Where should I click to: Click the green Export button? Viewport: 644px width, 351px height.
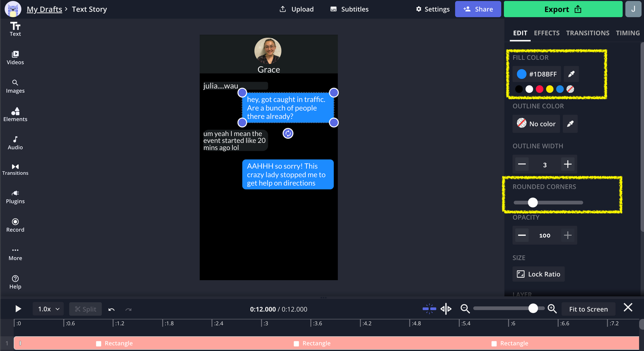pos(563,9)
